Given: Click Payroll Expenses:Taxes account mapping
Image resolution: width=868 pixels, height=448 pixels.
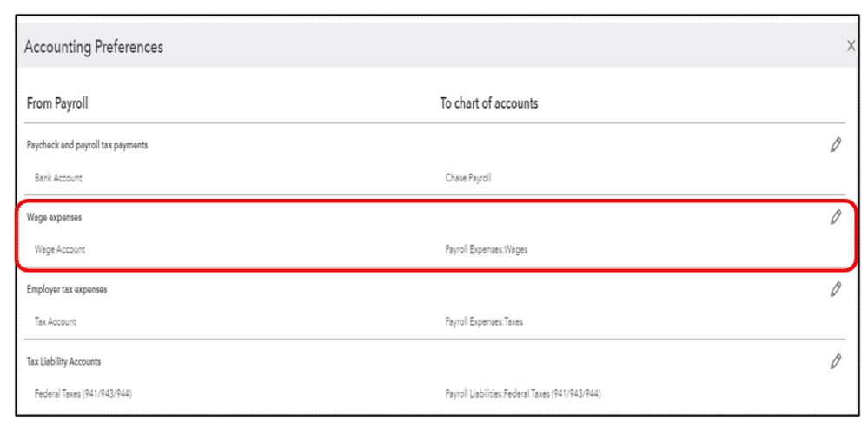Looking at the screenshot, I should tap(484, 321).
